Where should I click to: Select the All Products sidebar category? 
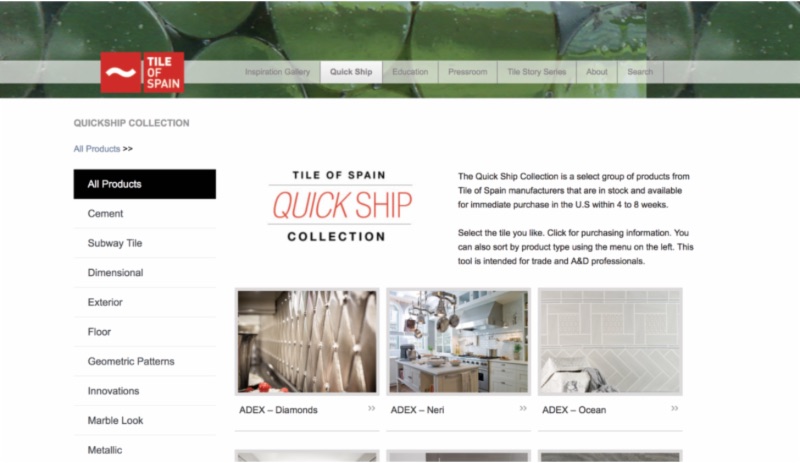pyautogui.click(x=144, y=184)
